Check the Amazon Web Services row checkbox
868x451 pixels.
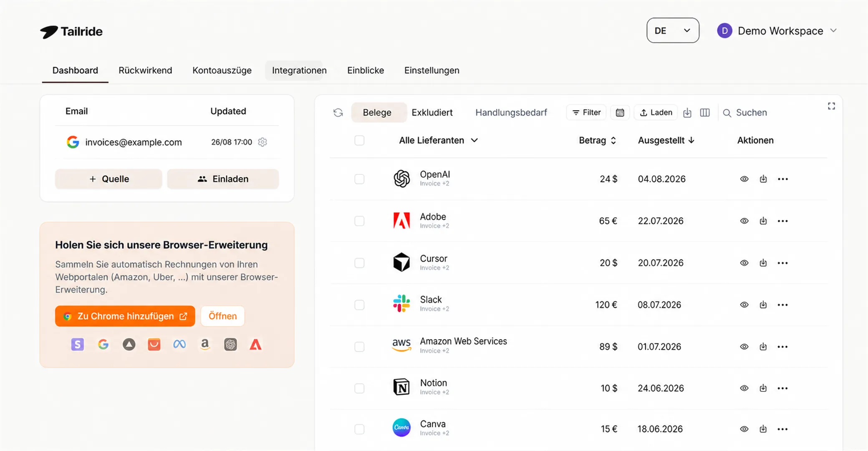[359, 347]
